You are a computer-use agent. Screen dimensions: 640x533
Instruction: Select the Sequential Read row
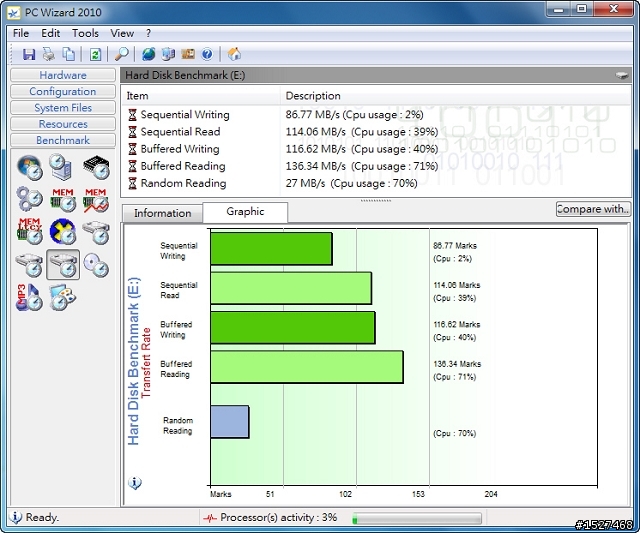coord(376,132)
